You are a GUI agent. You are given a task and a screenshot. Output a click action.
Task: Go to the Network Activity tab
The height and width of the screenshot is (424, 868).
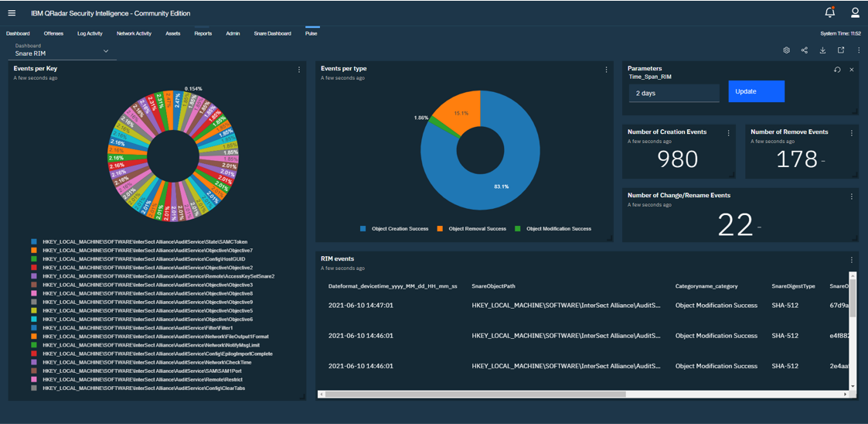coord(134,34)
